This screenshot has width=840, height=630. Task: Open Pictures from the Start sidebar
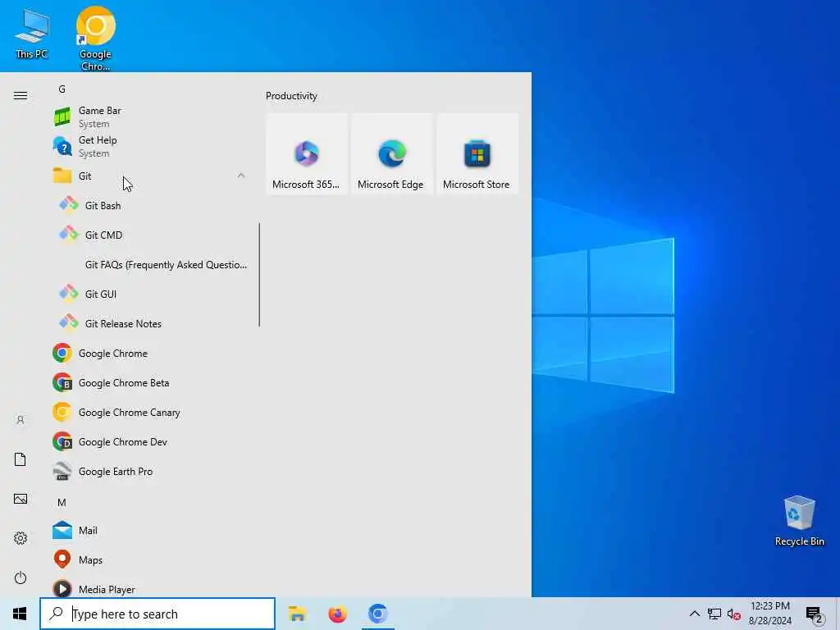point(21,499)
